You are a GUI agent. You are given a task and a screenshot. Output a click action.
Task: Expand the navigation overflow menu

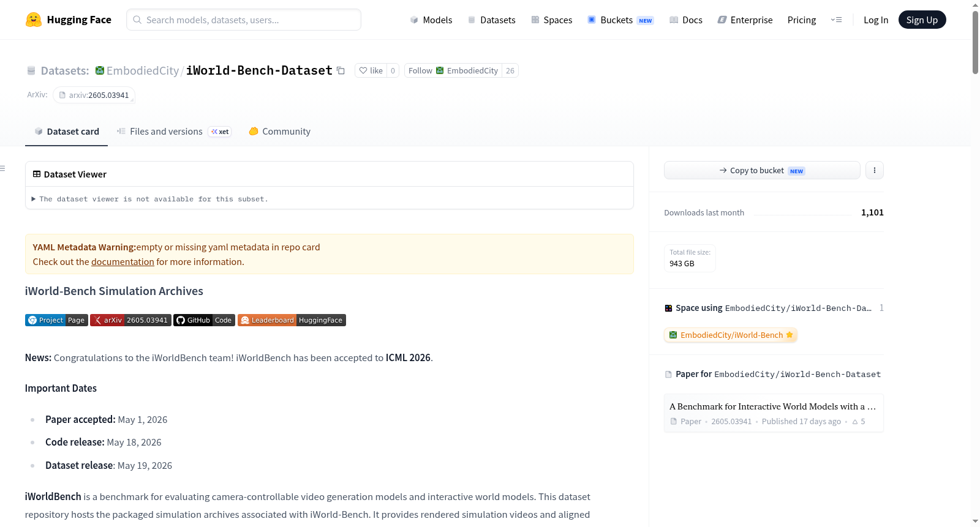coord(836,20)
